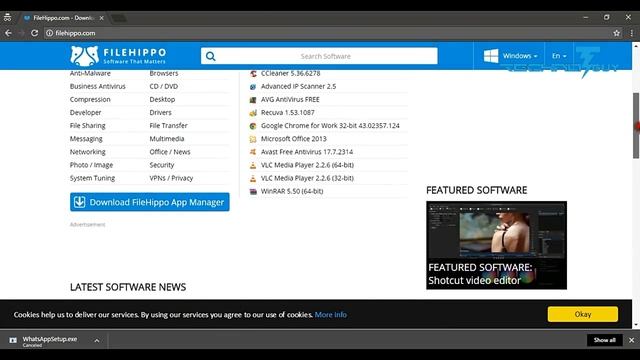Select the FileHippo.com tab

coord(64,18)
